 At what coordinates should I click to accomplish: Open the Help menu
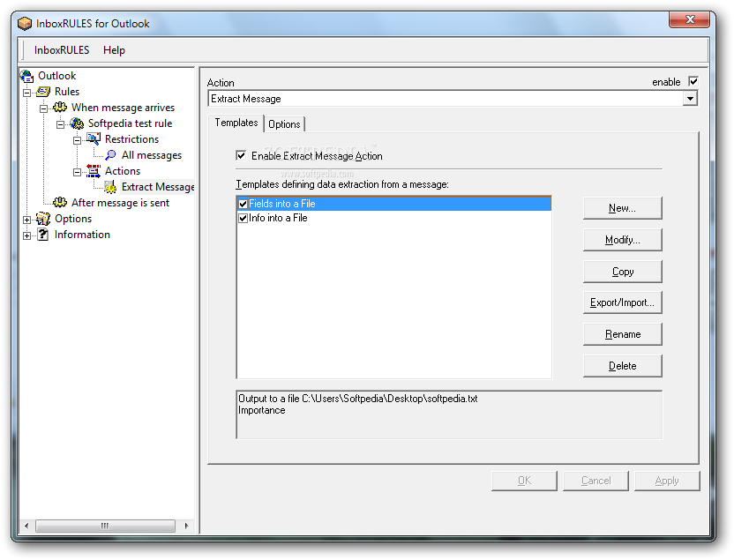114,50
